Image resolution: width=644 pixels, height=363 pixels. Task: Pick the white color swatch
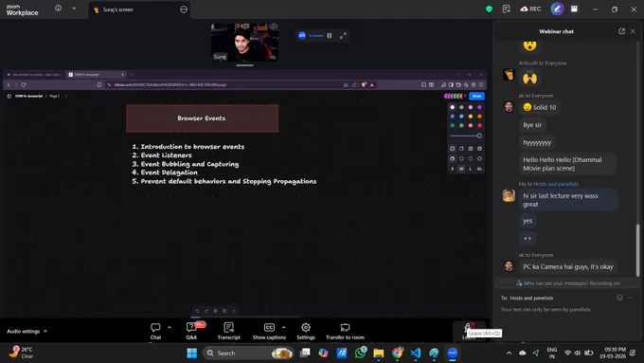[452, 107]
